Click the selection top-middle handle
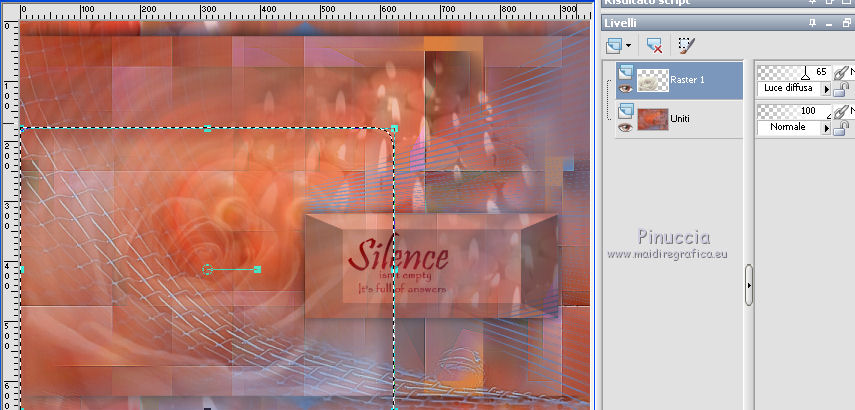855x410 pixels. [207, 129]
